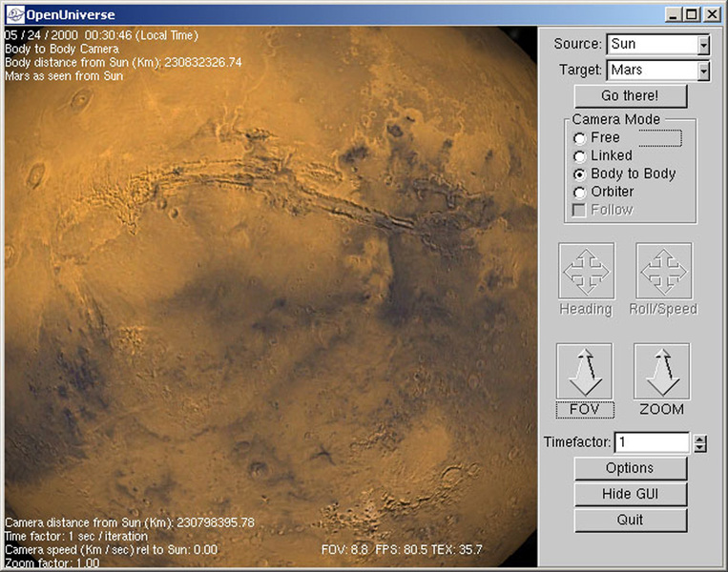Click the 'FOV: 8.8 FPS: 80.5 TEX: 35.7' readout
Viewport: 728px width, 572px height.
pyautogui.click(x=402, y=550)
